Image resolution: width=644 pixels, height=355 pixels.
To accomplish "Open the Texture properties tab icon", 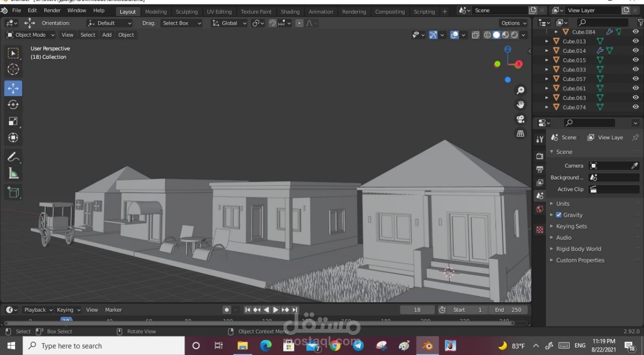I will click(540, 230).
